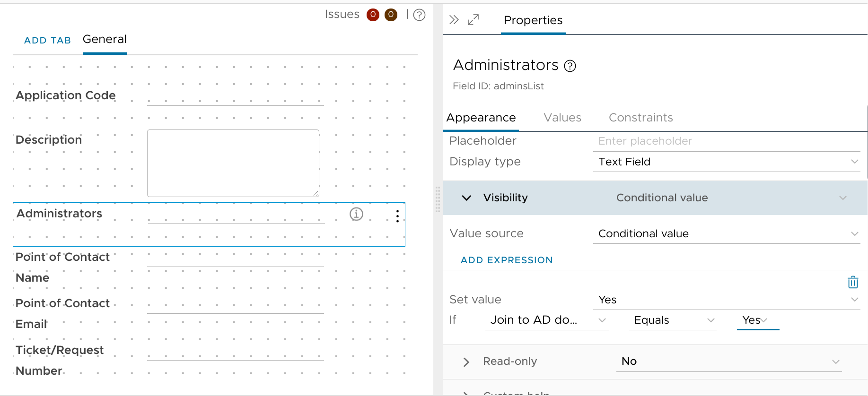Click the Description text area
The width and height of the screenshot is (868, 396).
pyautogui.click(x=233, y=163)
